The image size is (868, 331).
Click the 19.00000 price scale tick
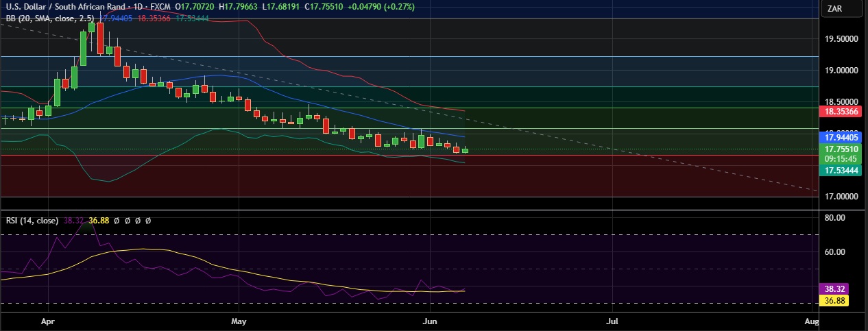click(x=841, y=71)
